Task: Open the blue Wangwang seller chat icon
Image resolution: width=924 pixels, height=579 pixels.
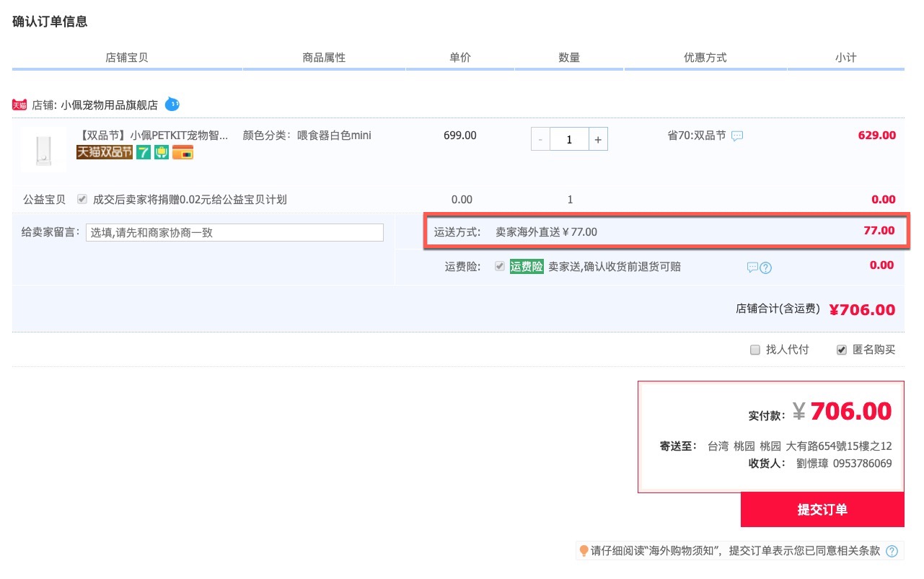Action: tap(172, 104)
